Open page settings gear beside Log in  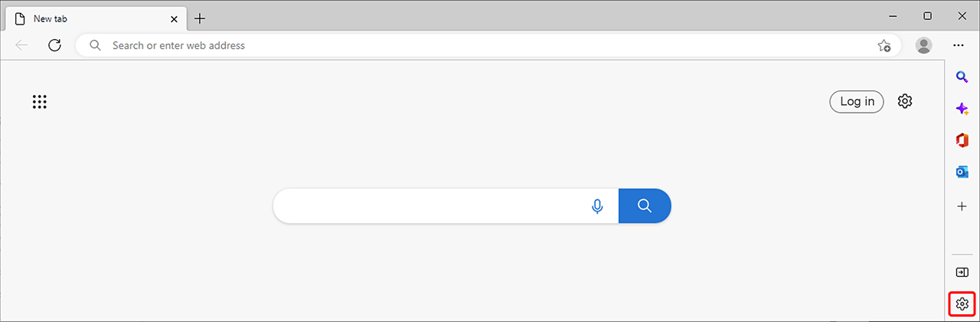(x=905, y=101)
